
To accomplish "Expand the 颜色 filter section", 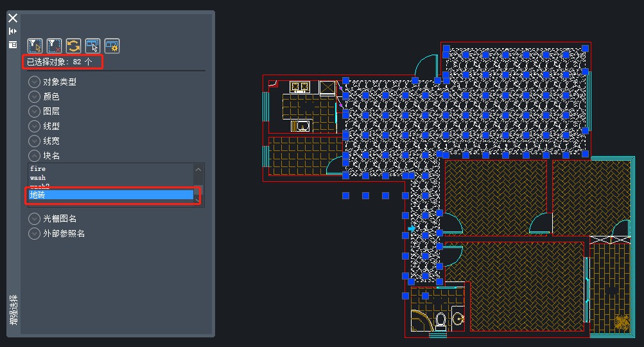I will (x=34, y=96).
